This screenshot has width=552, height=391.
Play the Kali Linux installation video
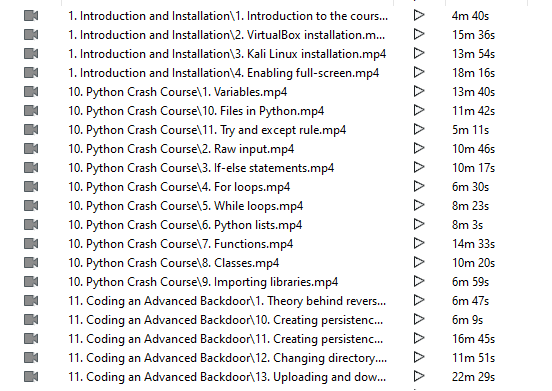[x=419, y=53]
